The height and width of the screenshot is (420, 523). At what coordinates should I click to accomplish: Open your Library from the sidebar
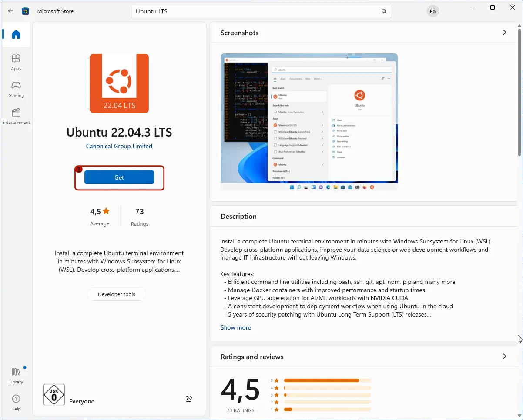click(16, 375)
